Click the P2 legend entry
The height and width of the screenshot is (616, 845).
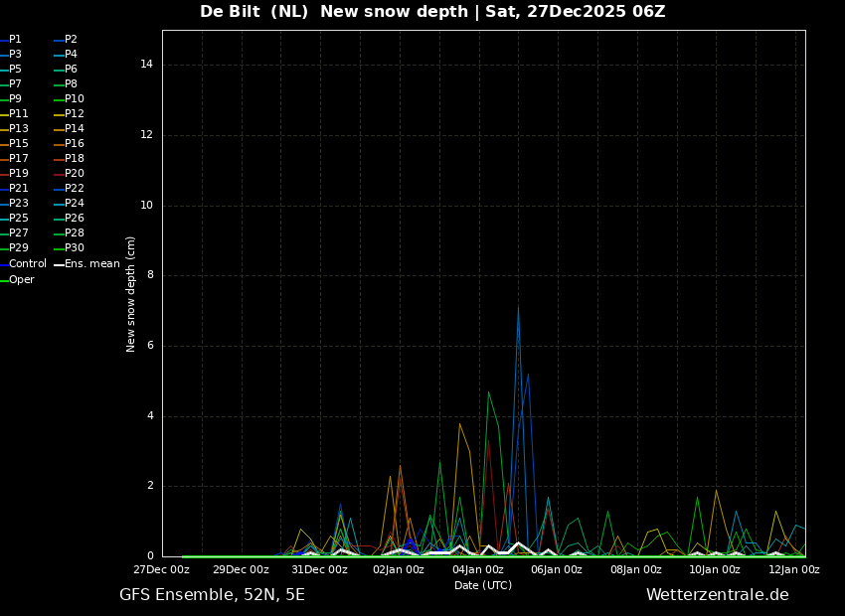coord(66,40)
